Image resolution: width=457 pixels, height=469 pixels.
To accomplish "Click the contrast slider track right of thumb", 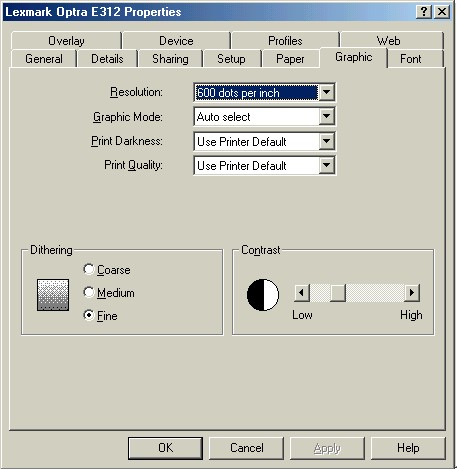I will [x=375, y=293].
